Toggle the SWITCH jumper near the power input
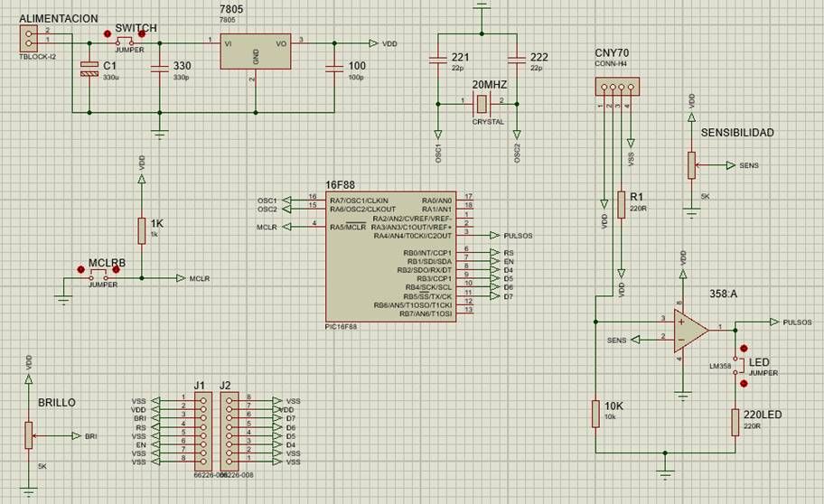 coord(123,42)
